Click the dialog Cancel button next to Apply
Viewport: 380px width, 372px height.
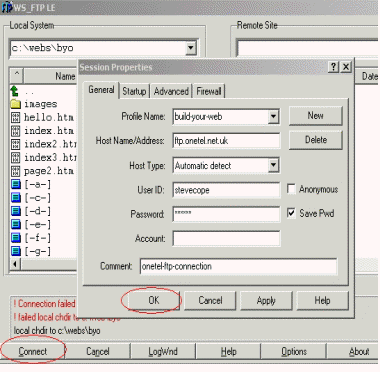point(210,300)
